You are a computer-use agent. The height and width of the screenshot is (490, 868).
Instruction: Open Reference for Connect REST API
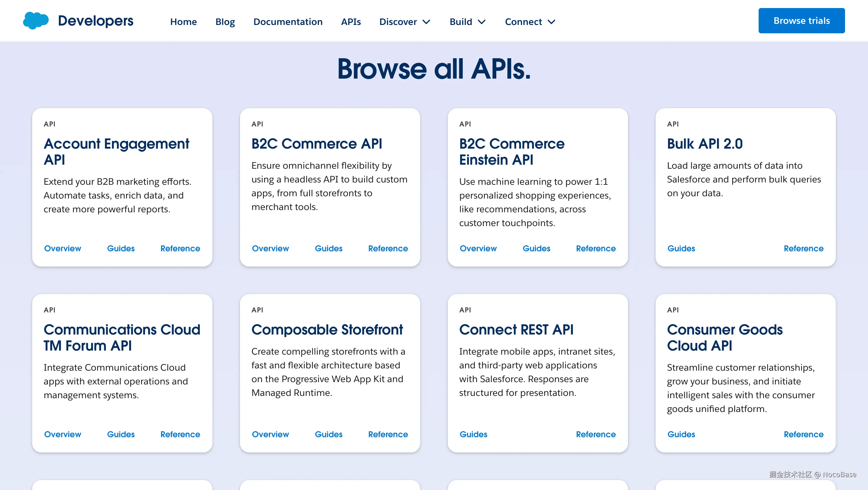tap(595, 434)
